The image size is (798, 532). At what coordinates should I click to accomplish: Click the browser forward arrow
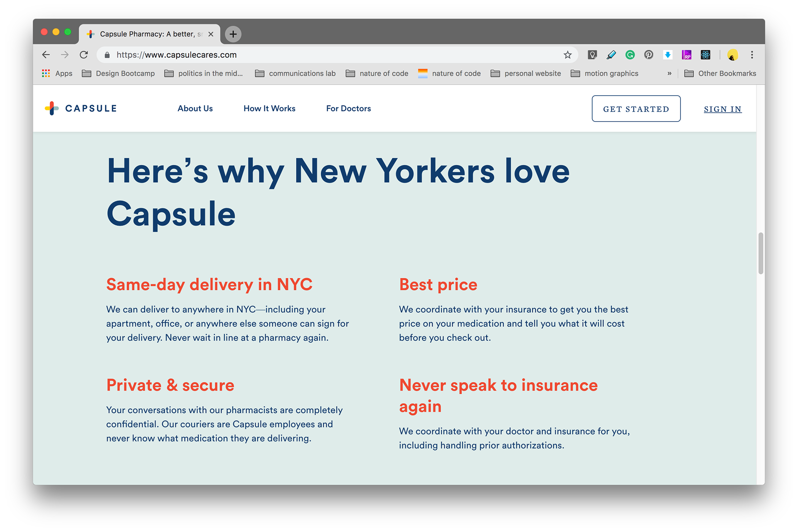[64, 55]
